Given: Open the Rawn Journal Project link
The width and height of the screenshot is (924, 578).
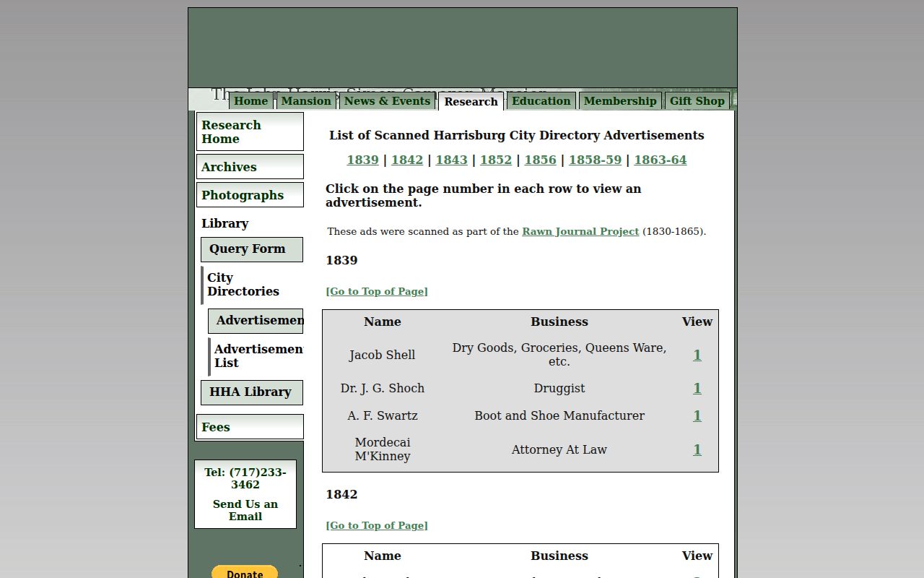Looking at the screenshot, I should (x=580, y=232).
